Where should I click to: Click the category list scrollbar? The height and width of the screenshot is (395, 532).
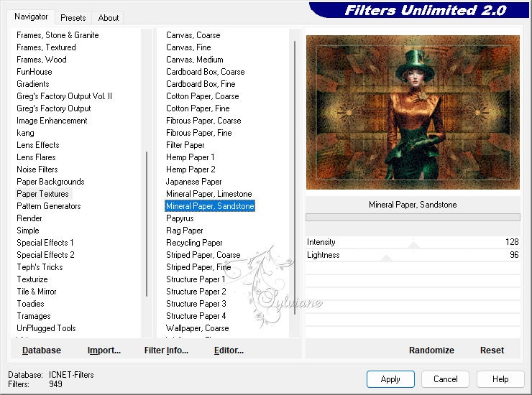tap(147, 224)
